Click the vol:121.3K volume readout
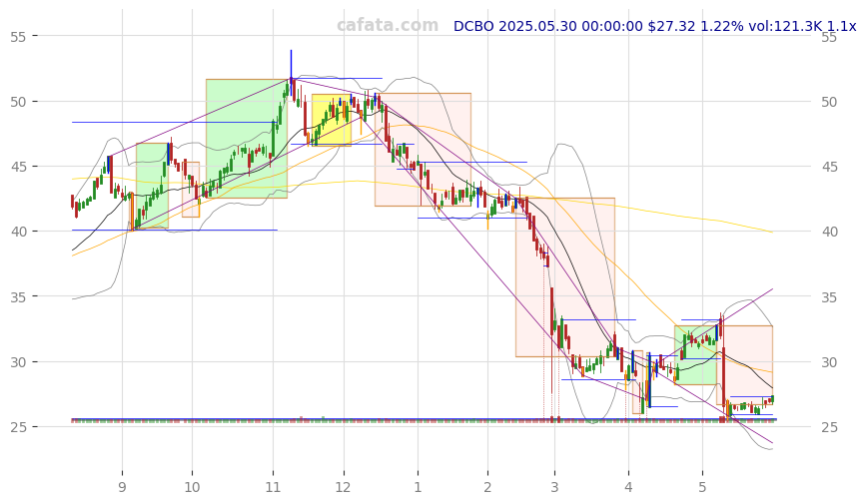This screenshot has width=866, height=504. pos(785,26)
